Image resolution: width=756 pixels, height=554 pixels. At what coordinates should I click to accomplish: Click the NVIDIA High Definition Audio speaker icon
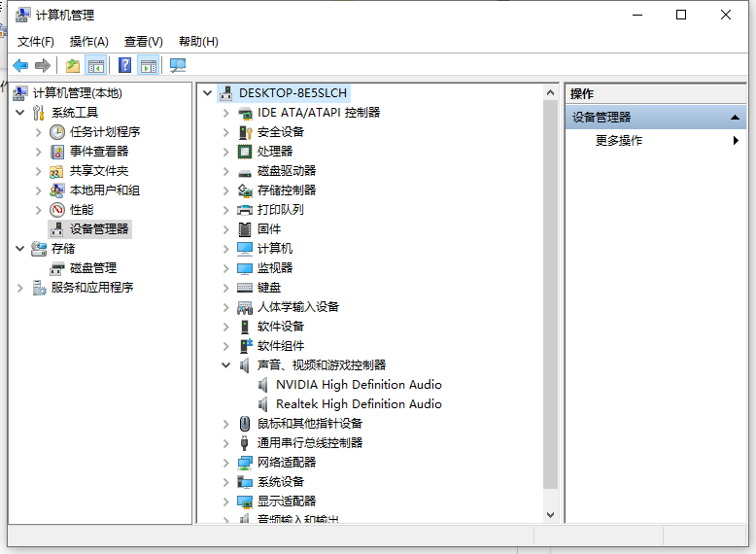[x=262, y=385]
